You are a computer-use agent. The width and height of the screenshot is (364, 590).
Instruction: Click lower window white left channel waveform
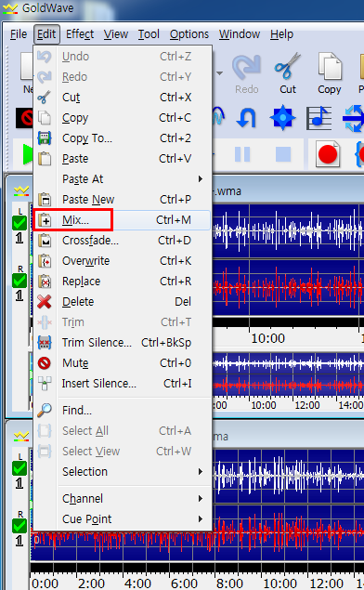288,476
